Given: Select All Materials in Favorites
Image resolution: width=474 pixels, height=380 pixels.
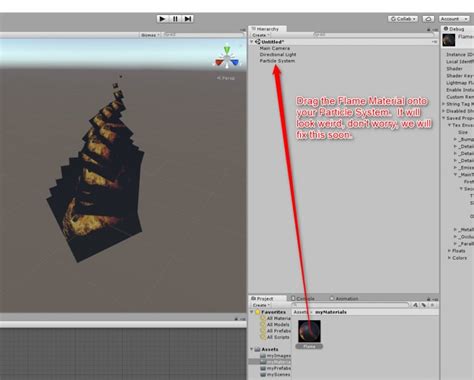Looking at the screenshot, I should (x=275, y=318).
